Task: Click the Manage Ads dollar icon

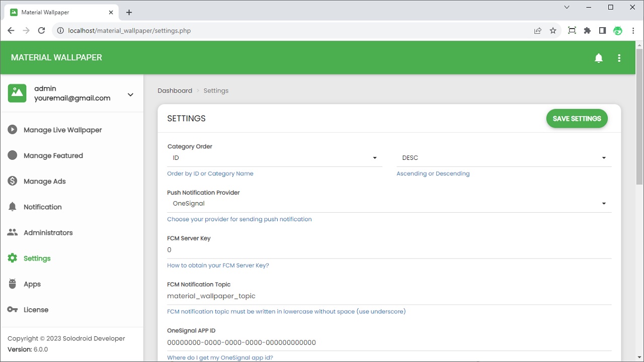Action: (13, 181)
